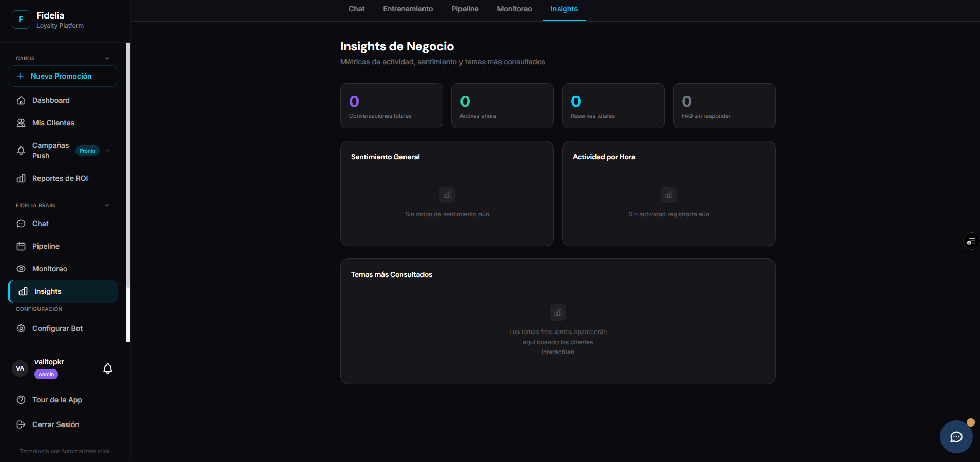Open notifications bell next to valitopkr
980x462 pixels.
pos(108,368)
